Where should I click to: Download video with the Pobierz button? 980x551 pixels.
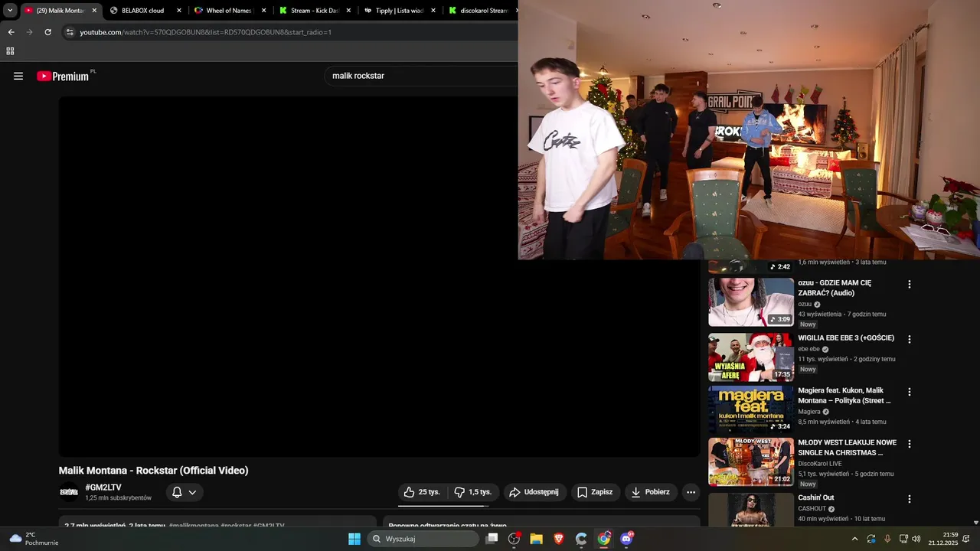pos(651,492)
